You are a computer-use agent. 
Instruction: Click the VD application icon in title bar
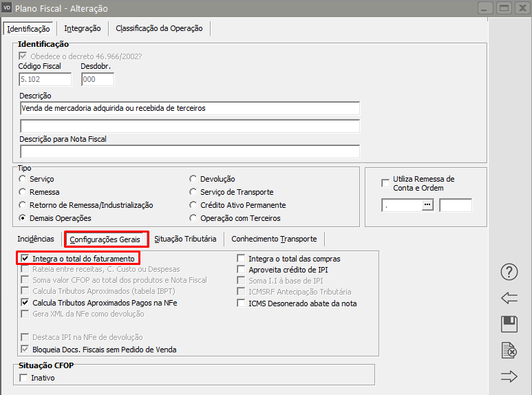click(x=8, y=9)
